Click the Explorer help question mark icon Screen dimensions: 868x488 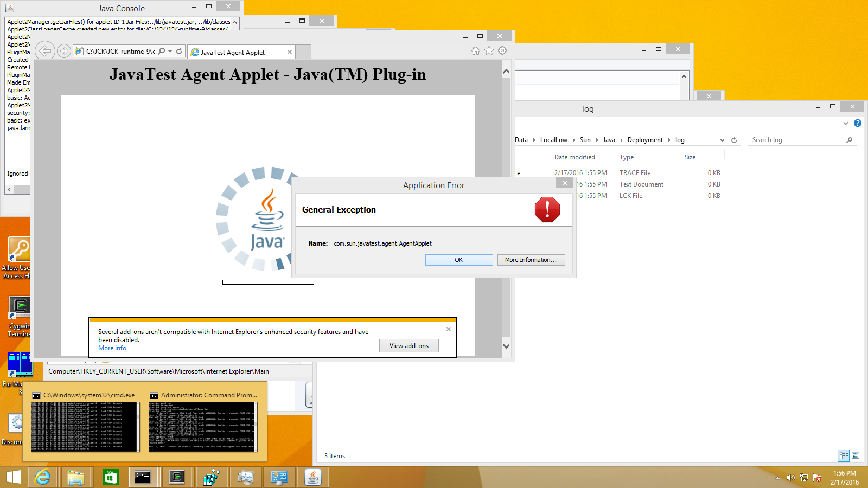click(x=858, y=123)
